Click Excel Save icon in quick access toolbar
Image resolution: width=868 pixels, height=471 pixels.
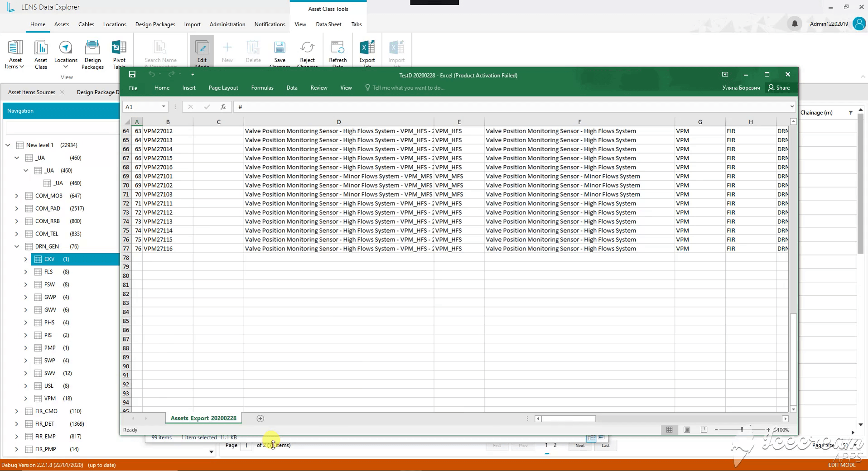(132, 74)
